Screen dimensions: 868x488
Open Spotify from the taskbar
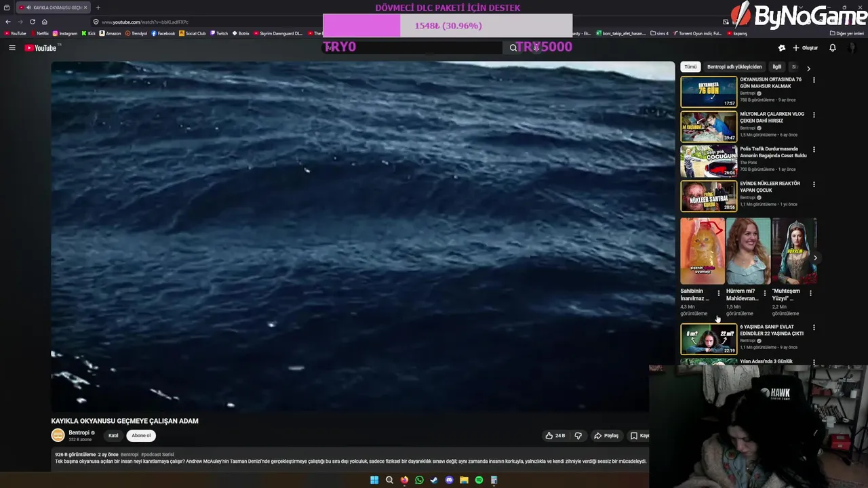pyautogui.click(x=479, y=480)
